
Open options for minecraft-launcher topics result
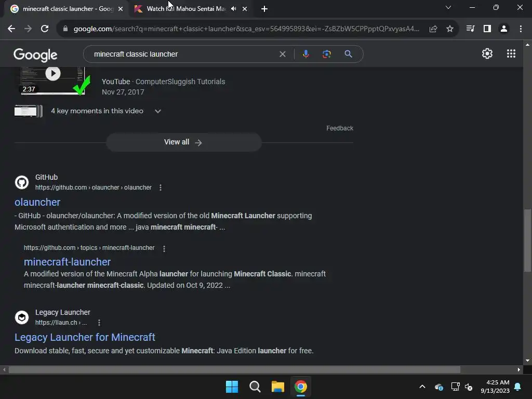point(164,249)
